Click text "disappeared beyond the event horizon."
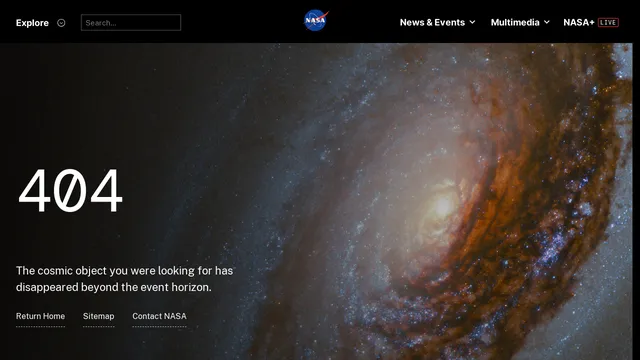The image size is (640, 360). point(114,287)
